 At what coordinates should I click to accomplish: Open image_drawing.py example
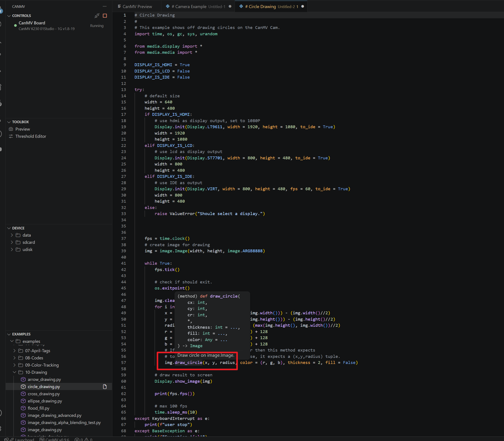45,429
